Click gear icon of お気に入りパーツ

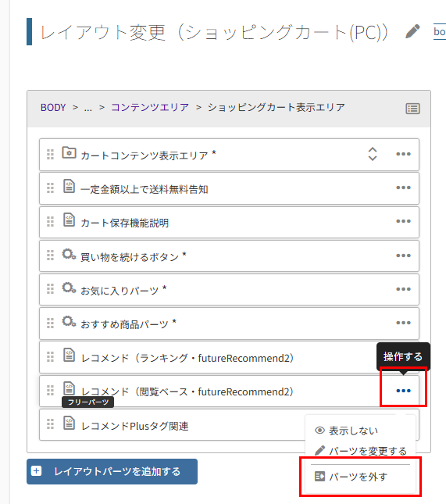tap(69, 288)
